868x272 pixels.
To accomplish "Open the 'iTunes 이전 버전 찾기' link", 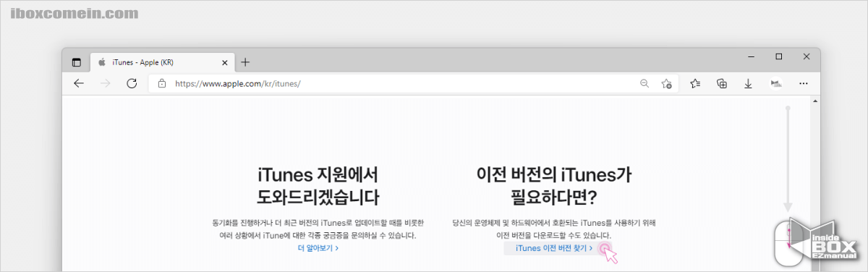I will (554, 248).
